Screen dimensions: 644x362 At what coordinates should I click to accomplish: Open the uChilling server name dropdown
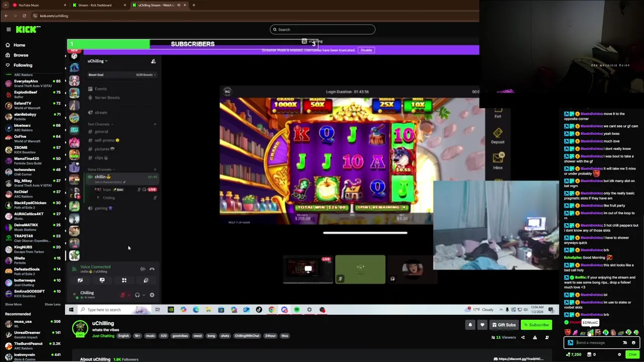[98, 61]
